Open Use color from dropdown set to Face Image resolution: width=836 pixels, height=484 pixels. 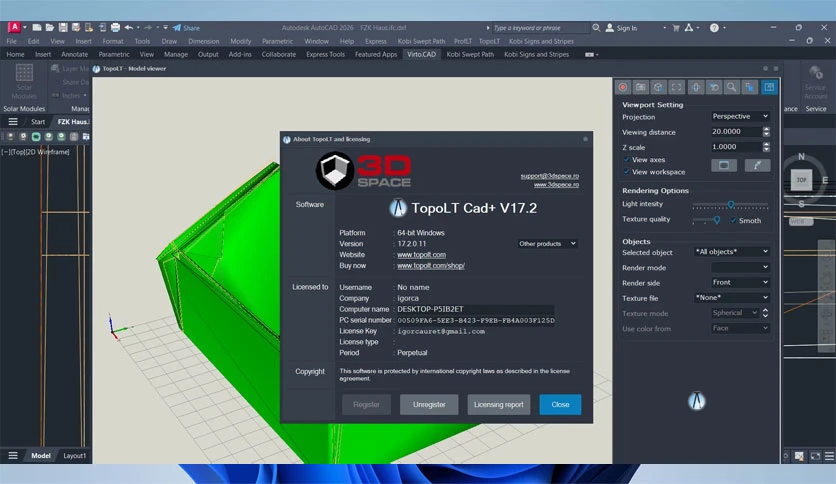pos(740,328)
